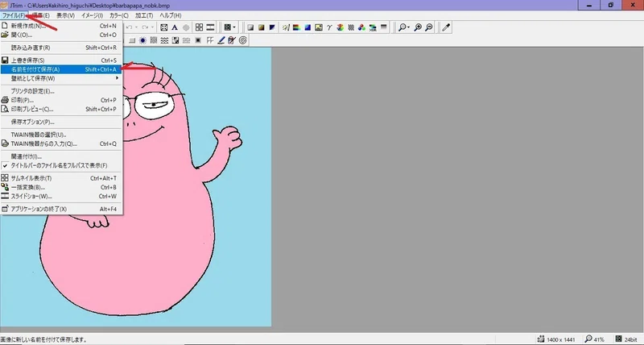Image resolution: width=644 pixels, height=345 pixels.
Task: Choose アプリケーションの終了(X) menu entry
Action: 61,209
